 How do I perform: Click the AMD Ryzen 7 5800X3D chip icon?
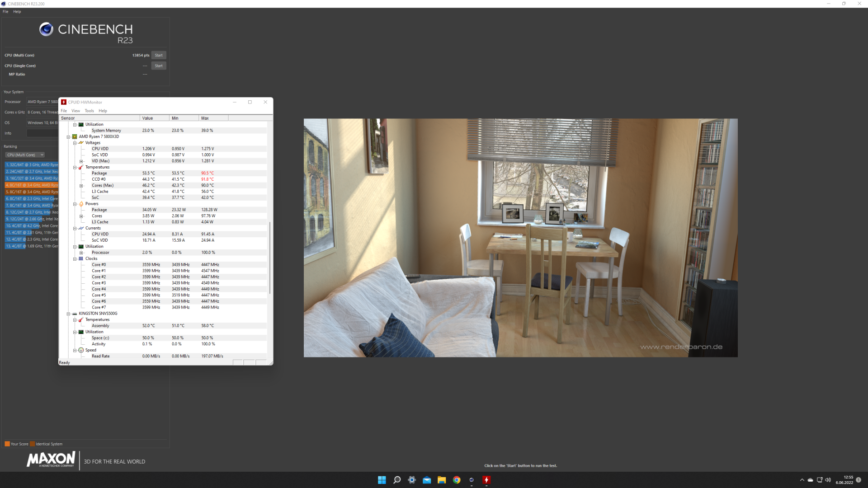point(75,136)
